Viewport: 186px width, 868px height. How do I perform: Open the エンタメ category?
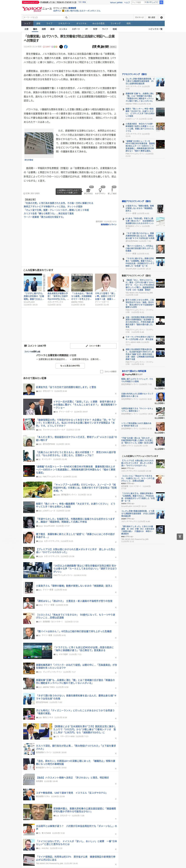click(63, 29)
